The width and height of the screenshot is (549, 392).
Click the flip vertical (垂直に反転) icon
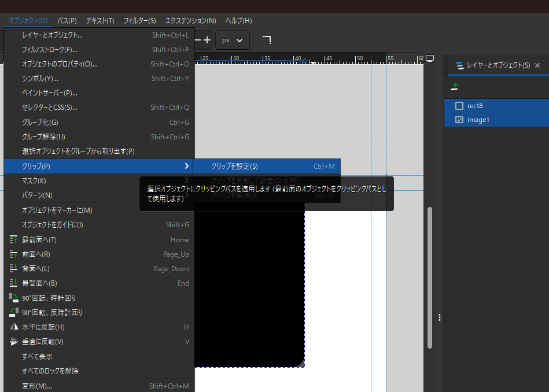click(x=14, y=342)
